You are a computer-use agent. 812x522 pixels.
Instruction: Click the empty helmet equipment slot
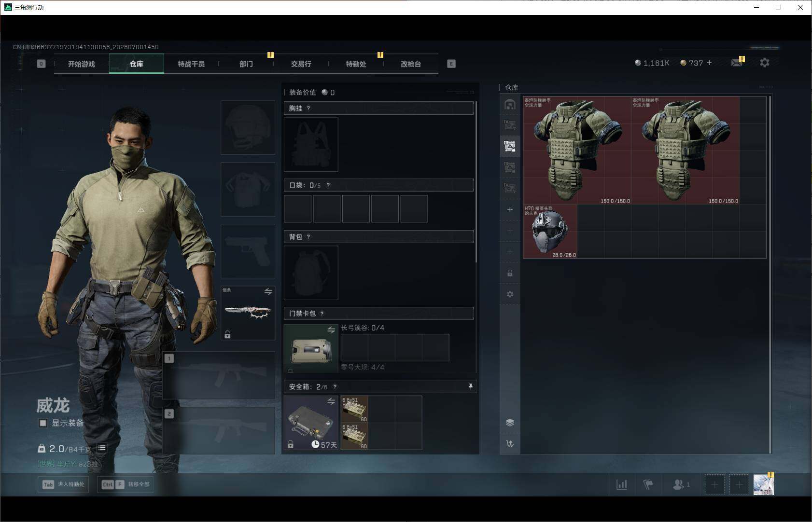[248, 127]
